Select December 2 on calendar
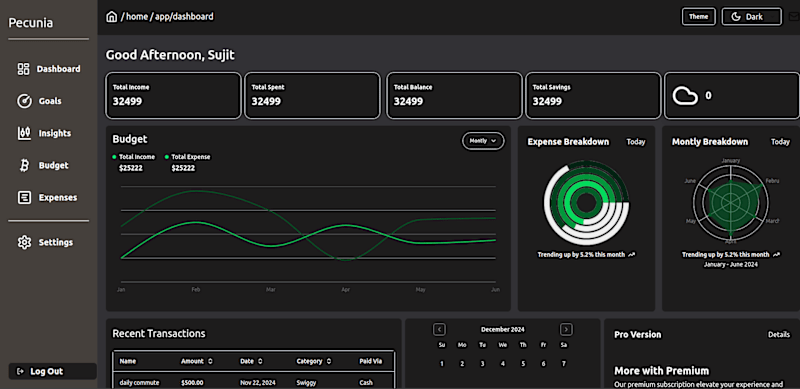Image resolution: width=800 pixels, height=389 pixels. (x=462, y=364)
